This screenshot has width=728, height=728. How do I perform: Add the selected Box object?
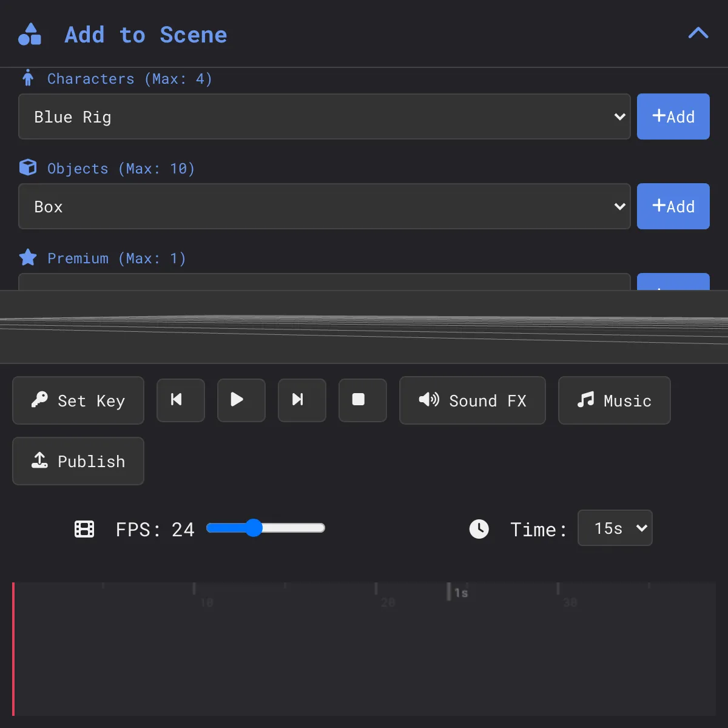point(673,206)
